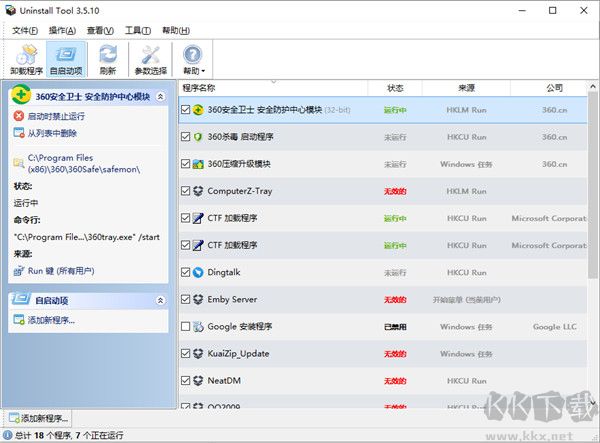The width and height of the screenshot is (600, 443).
Task: Click the 帮助 help toolbar icon
Action: point(191,55)
